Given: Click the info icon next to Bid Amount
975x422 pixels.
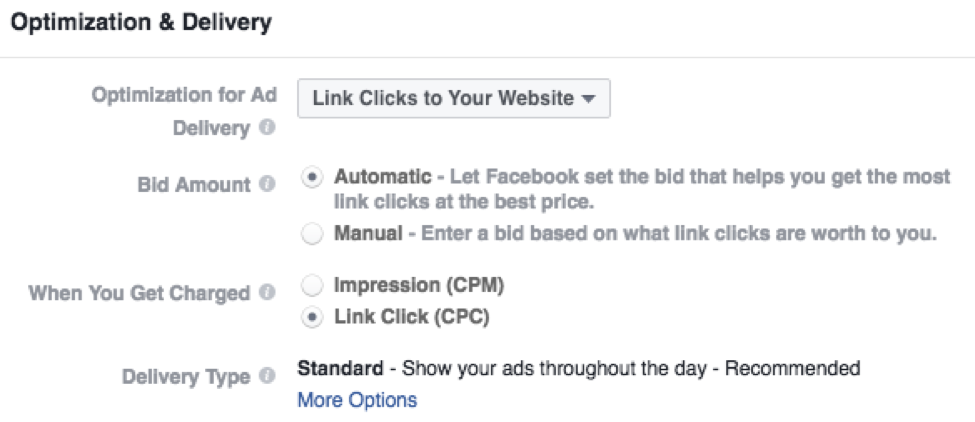Looking at the screenshot, I should (267, 185).
